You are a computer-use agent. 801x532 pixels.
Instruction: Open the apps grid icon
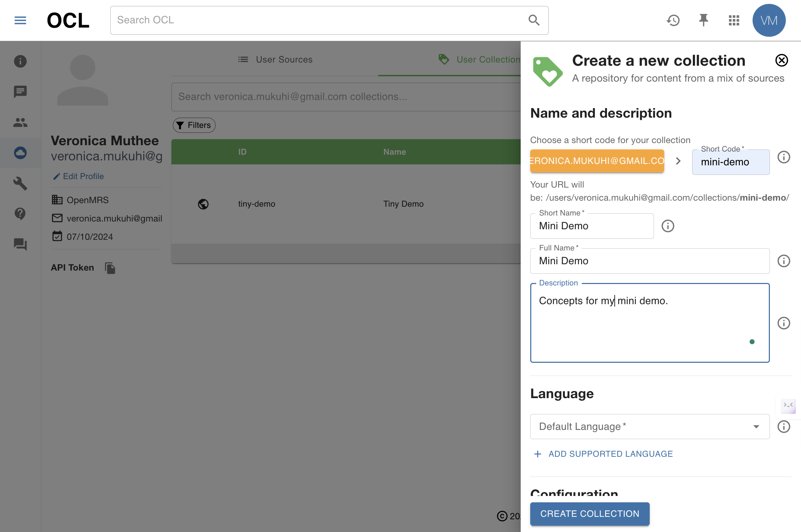click(734, 20)
